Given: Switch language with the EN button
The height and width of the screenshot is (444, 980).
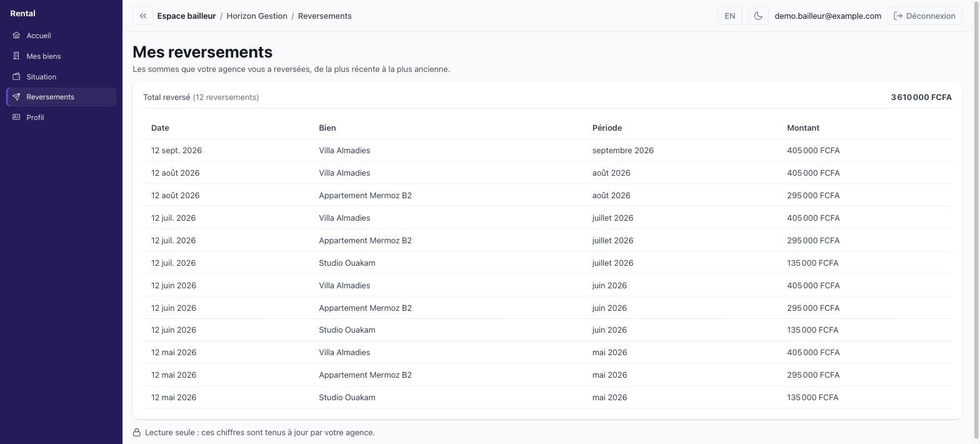Looking at the screenshot, I should (x=730, y=16).
